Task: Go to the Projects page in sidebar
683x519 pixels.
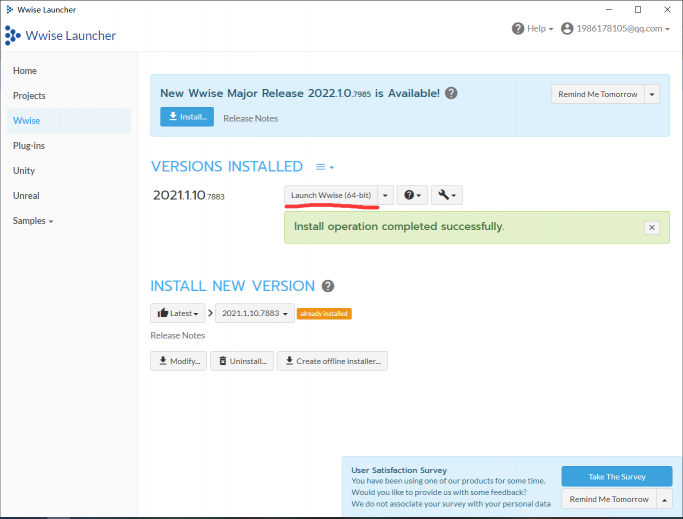Action: tap(29, 96)
